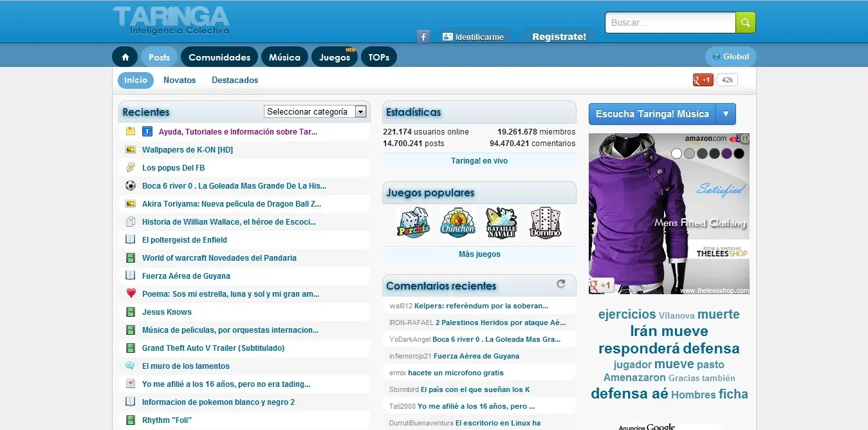Image resolution: width=868 pixels, height=430 pixels.
Task: Click the document icon beside Historia de Willian Wallace
Action: pos(131,221)
